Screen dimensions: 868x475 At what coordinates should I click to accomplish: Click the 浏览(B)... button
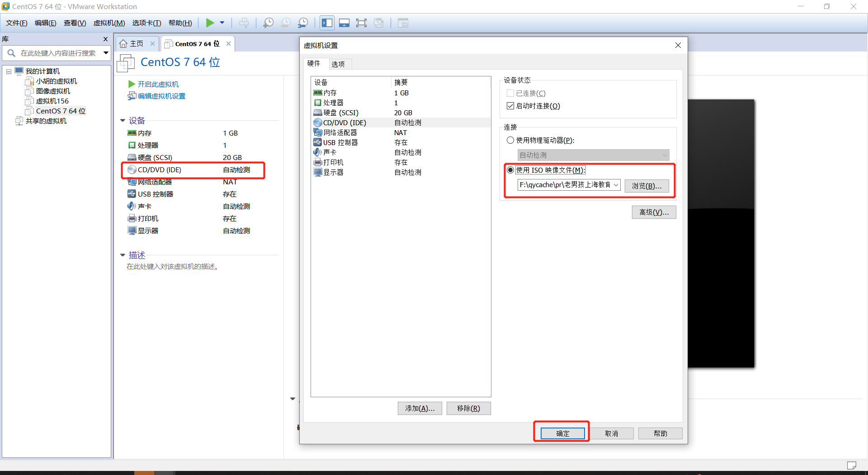[647, 186]
